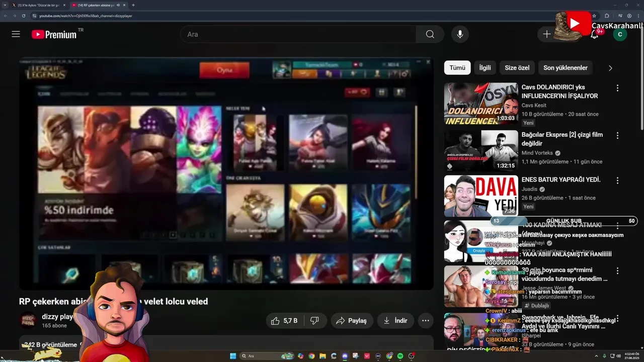Image resolution: width=644 pixels, height=362 pixels.
Task: Open Copilot from the taskbar
Action: click(x=300, y=356)
